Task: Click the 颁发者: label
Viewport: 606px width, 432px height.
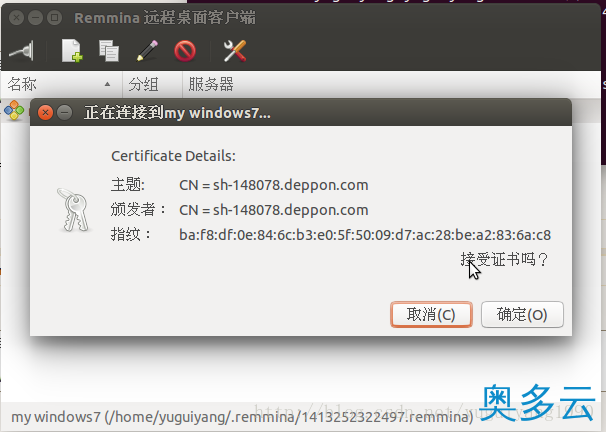Action: point(138,210)
